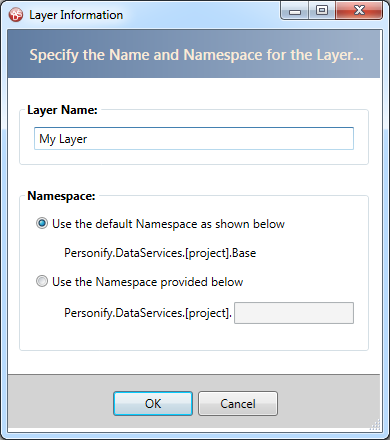Image resolution: width=390 pixels, height=440 pixels.
Task: Click the 'Layer Information' window title
Action: (76, 15)
